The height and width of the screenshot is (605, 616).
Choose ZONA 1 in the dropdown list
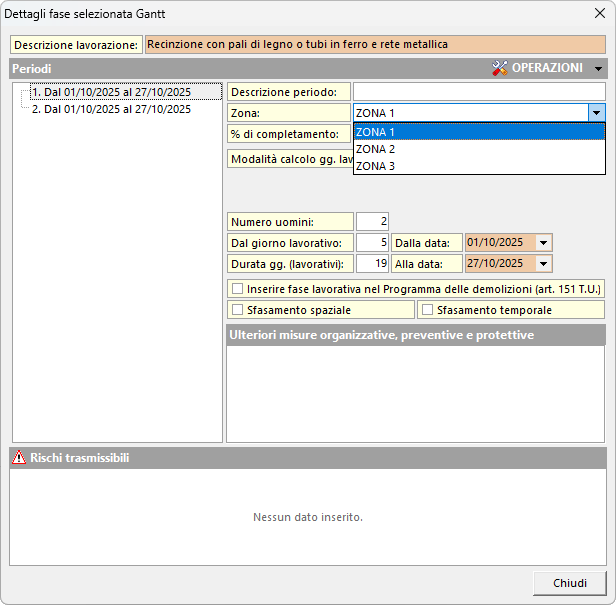coord(478,132)
